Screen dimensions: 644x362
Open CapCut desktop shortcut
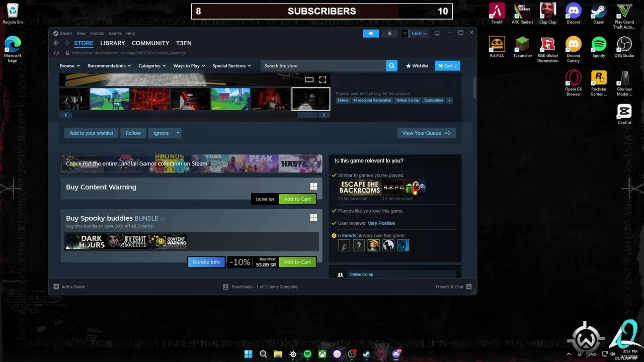coord(624,114)
